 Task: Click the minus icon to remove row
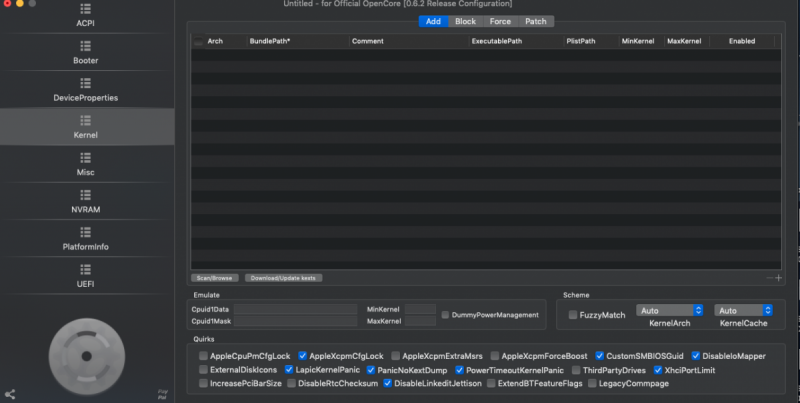769,278
